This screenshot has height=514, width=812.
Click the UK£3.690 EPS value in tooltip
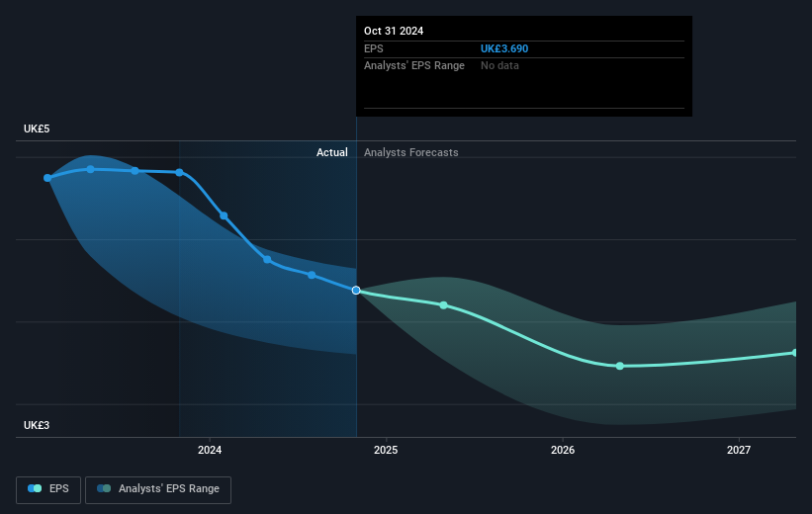tap(504, 48)
